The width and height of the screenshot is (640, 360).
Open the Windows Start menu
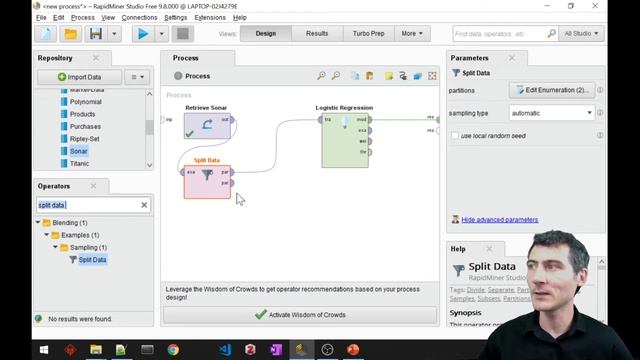click(x=44, y=350)
